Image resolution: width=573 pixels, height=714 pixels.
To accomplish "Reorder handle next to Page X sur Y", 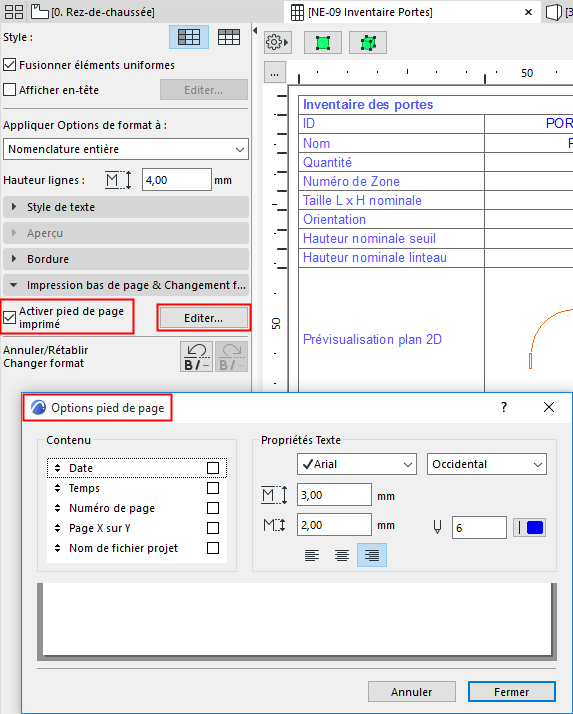I will (x=57, y=528).
